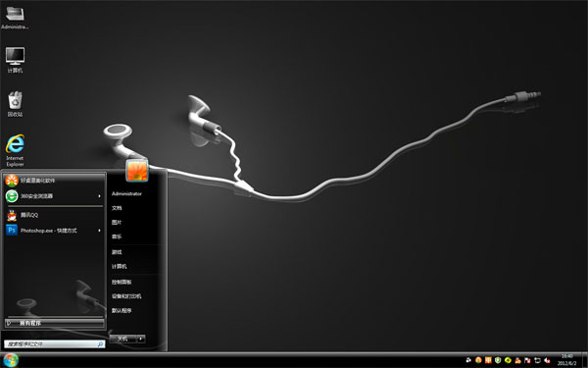Image resolution: width=588 pixels, height=368 pixels.
Task: Open the taskbar clock showing 2012/6/2
Action: point(566,360)
